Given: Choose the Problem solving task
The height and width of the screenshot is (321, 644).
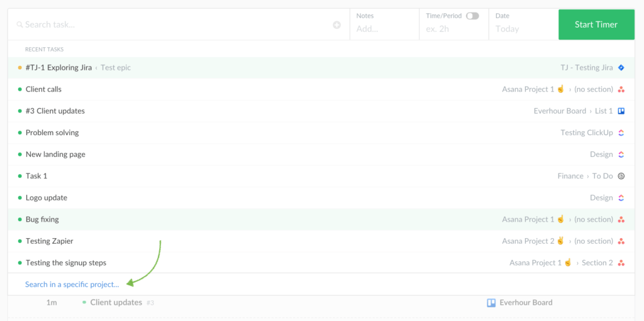Looking at the screenshot, I should [x=52, y=133].
